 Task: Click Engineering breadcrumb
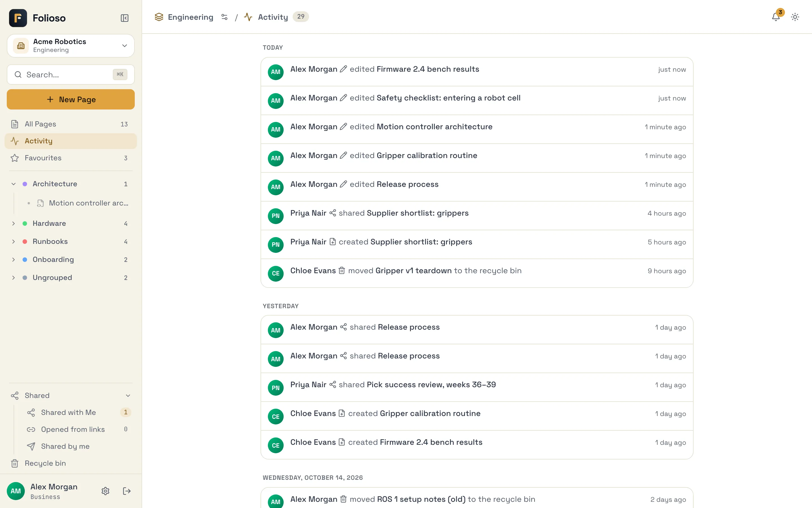click(190, 17)
